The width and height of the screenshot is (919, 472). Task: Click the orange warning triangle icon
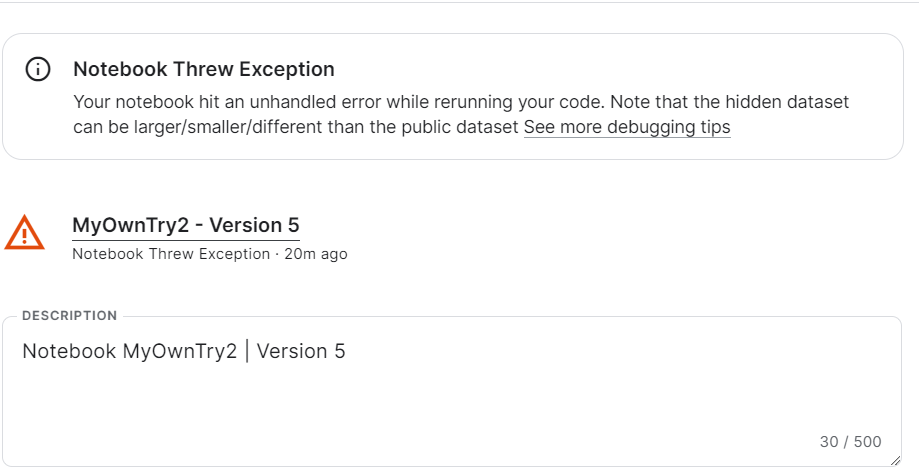coord(24,233)
